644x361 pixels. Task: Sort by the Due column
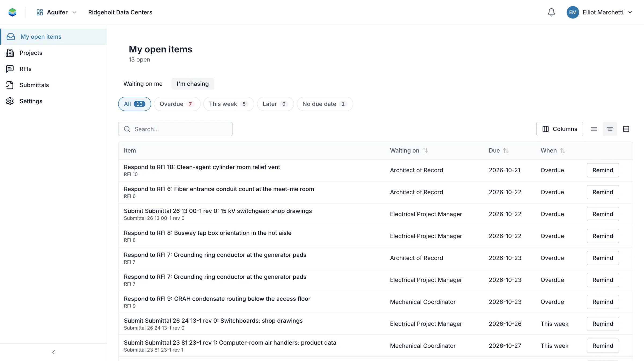(499, 150)
